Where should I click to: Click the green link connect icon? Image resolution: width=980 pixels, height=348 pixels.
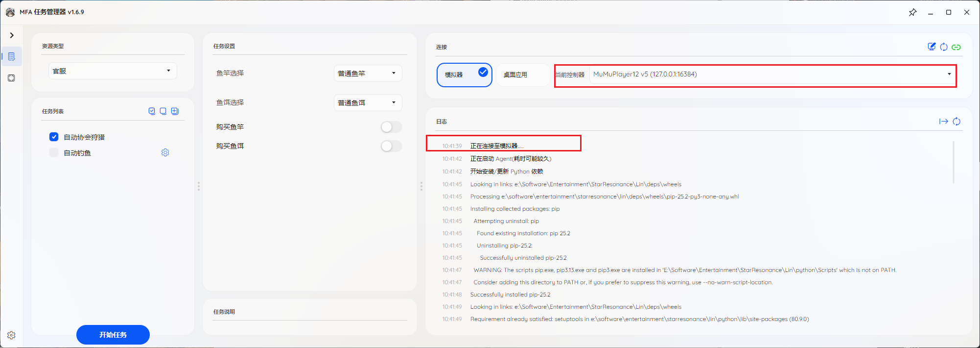coord(956,47)
